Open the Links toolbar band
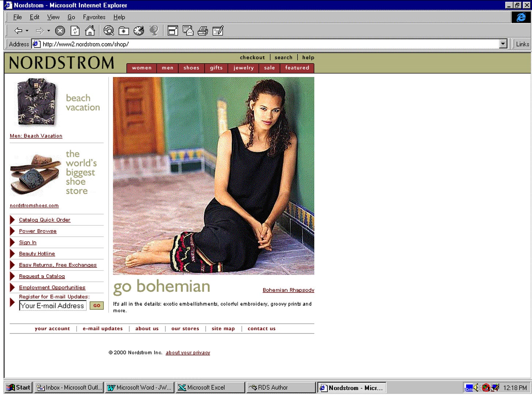This screenshot has width=532, height=397. pos(522,44)
